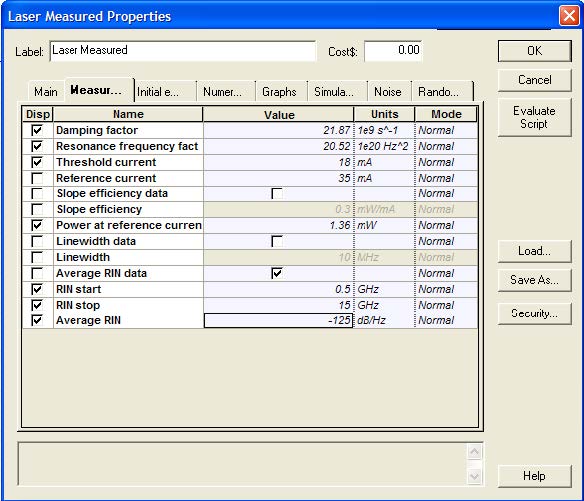Click the Label input field
The height and width of the screenshot is (501, 584).
click(182, 51)
